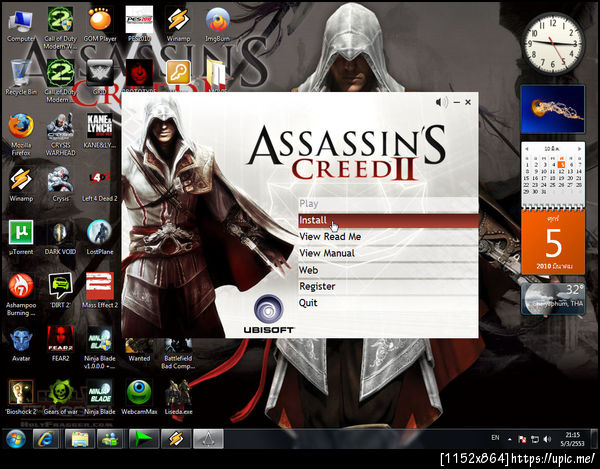Select the µTorrent desktop icon
Image resolution: width=600 pixels, height=469 pixels.
tap(21, 237)
